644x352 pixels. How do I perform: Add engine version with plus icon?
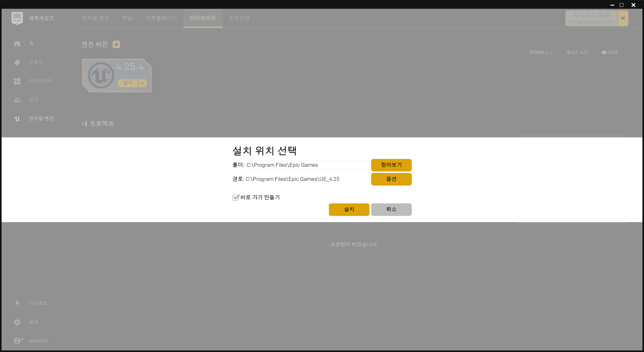(116, 44)
